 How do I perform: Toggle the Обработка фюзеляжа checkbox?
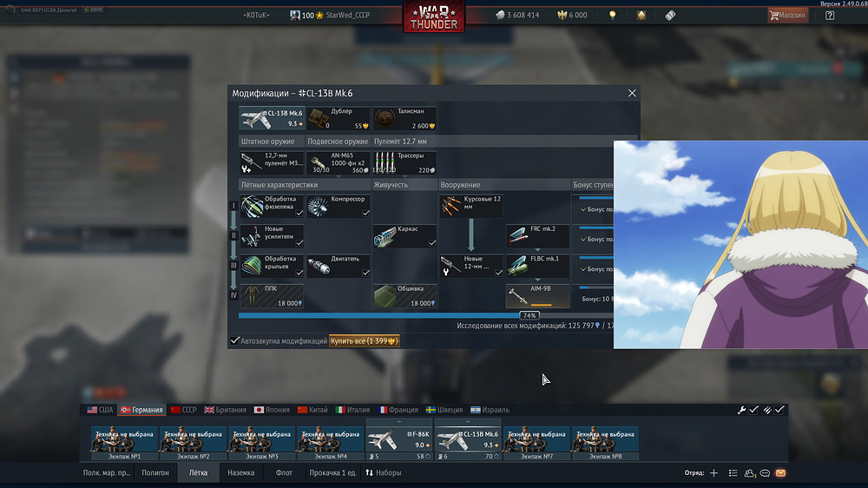(x=298, y=213)
